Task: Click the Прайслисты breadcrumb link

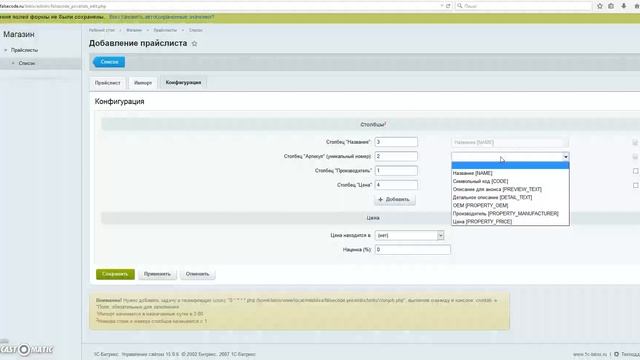Action: pyautogui.click(x=165, y=30)
